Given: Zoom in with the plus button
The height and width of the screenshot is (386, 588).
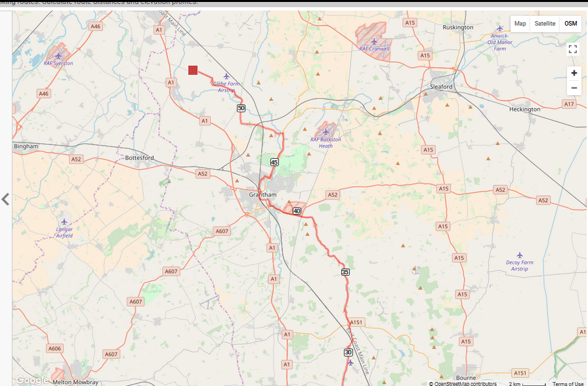Looking at the screenshot, I should [x=574, y=73].
